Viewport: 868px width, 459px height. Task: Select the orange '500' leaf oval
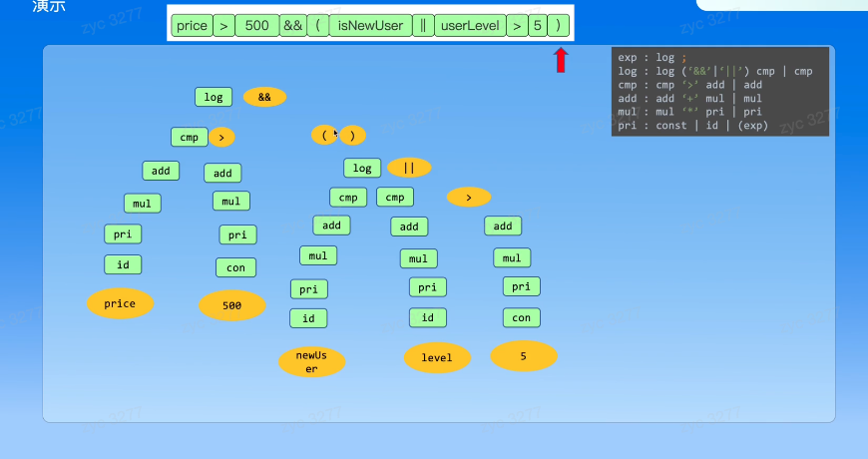coord(231,305)
